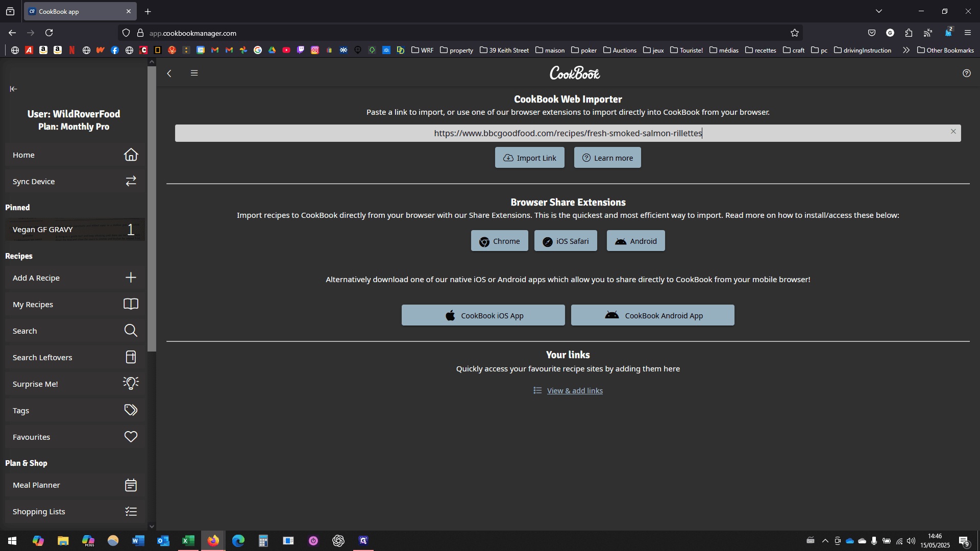Open the volume control in system tray
Viewport: 980px width, 551px height.
pyautogui.click(x=911, y=541)
